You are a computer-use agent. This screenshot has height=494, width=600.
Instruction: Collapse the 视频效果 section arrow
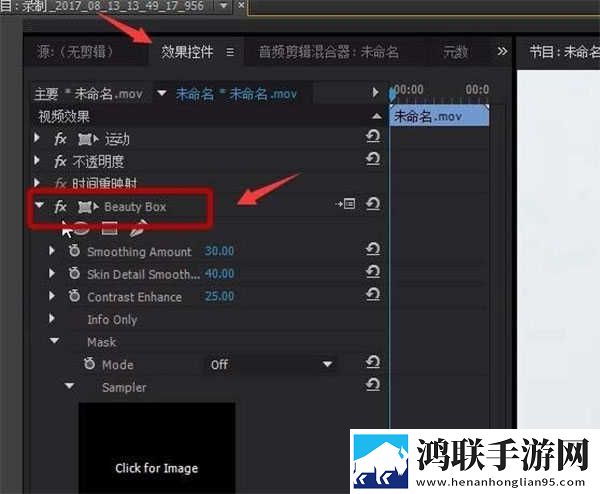tap(377, 116)
